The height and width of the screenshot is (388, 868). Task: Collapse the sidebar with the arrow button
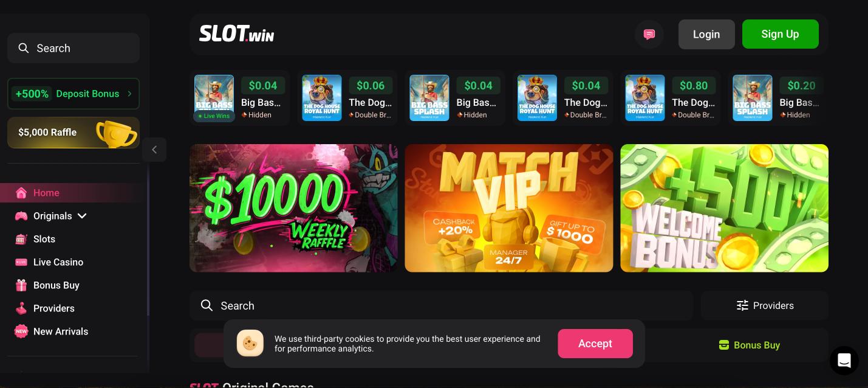click(154, 150)
